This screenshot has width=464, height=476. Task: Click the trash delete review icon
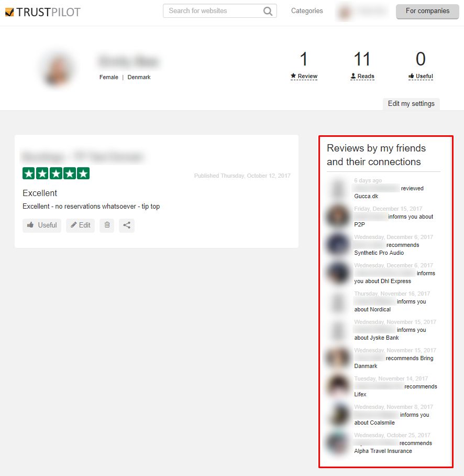pyautogui.click(x=107, y=225)
